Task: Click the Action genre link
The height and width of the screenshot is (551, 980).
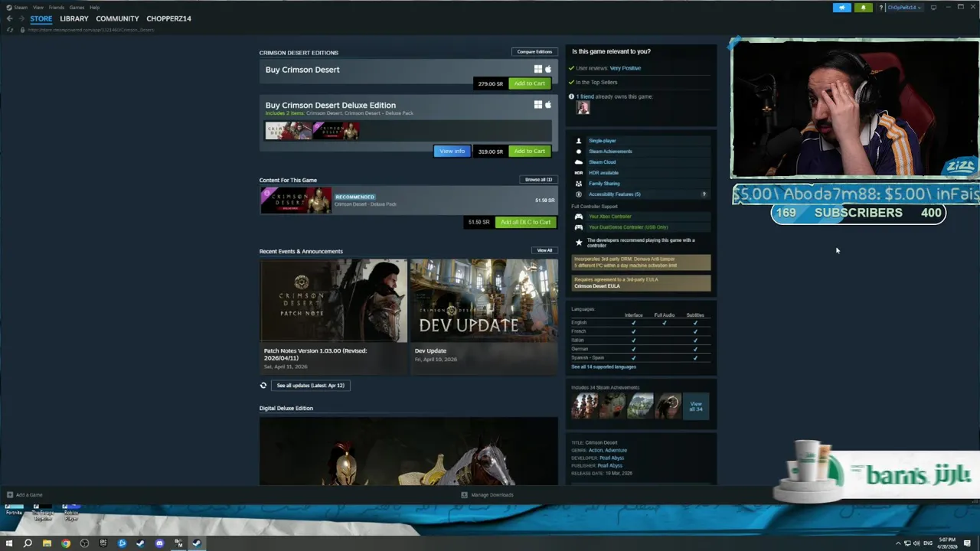Action: pos(595,451)
